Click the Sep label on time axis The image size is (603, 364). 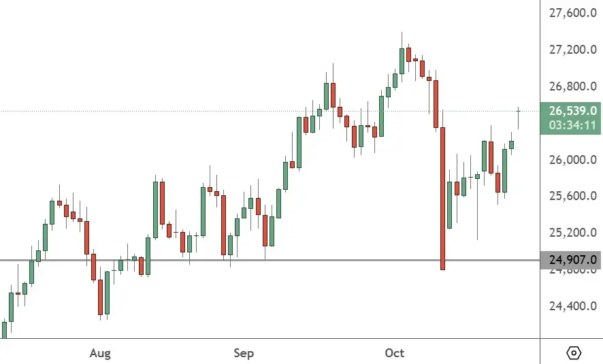pos(244,353)
